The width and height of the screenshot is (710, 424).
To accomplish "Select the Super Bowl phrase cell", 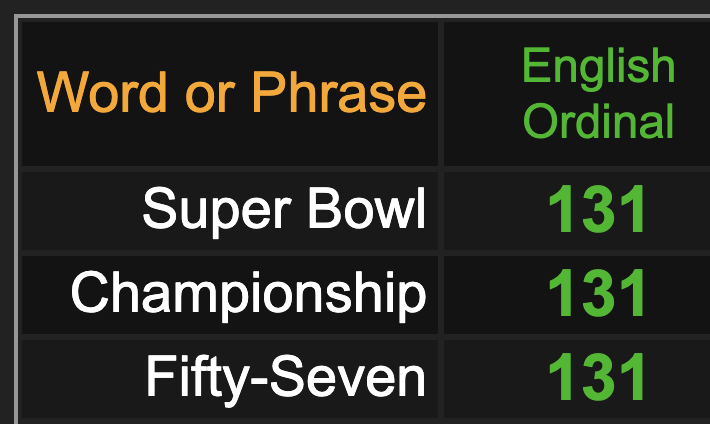I will coord(230,211).
